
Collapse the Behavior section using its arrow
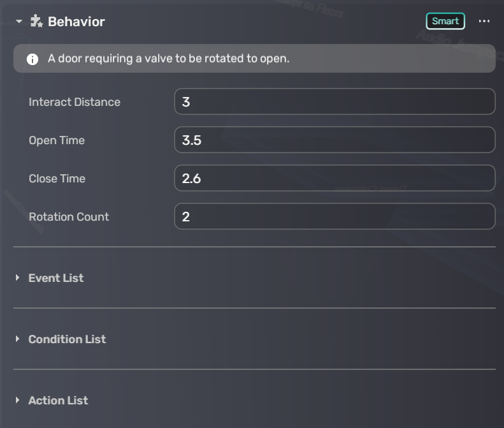coord(19,22)
